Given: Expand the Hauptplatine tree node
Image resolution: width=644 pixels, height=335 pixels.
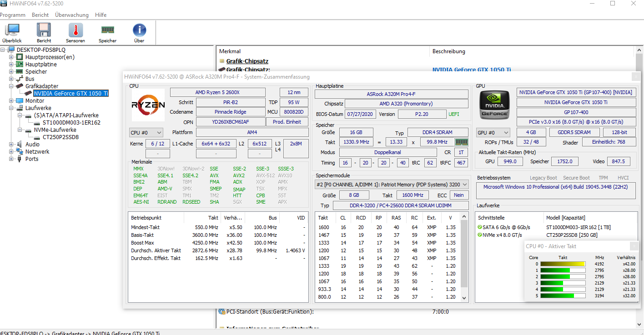Looking at the screenshot, I should tap(11, 65).
